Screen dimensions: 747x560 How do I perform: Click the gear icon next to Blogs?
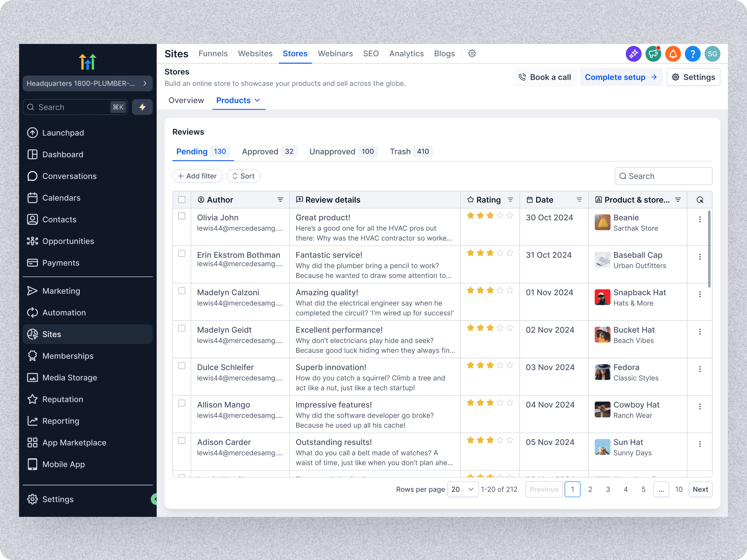click(472, 54)
